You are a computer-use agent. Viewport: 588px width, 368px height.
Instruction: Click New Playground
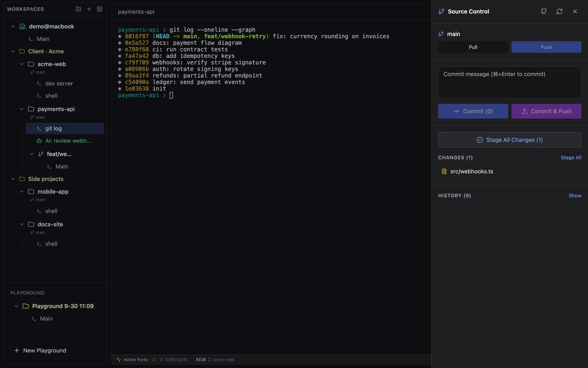[x=40, y=351]
